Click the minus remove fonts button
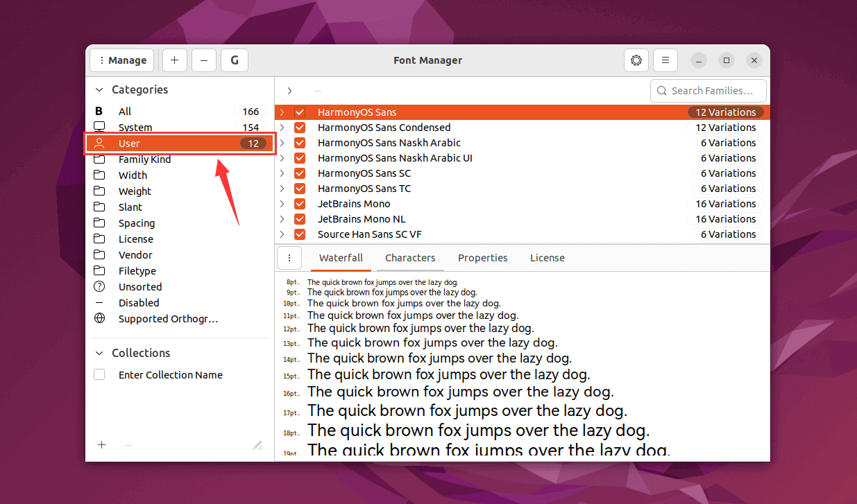The width and height of the screenshot is (857, 504). [x=203, y=60]
